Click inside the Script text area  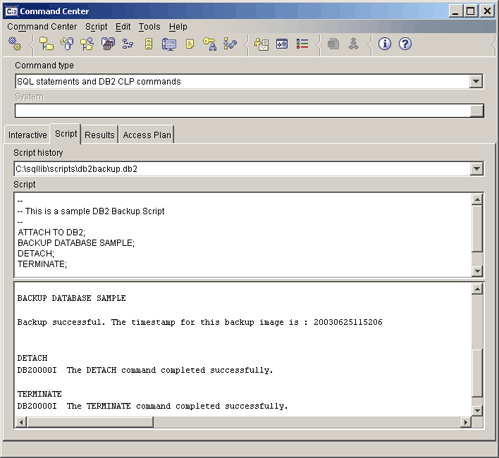(243, 235)
